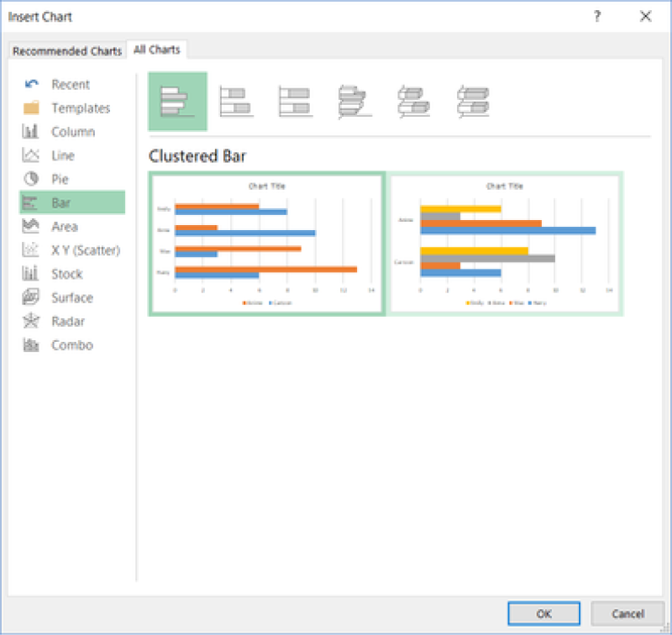
Task: Click the Combo chart category icon
Action: click(30, 344)
